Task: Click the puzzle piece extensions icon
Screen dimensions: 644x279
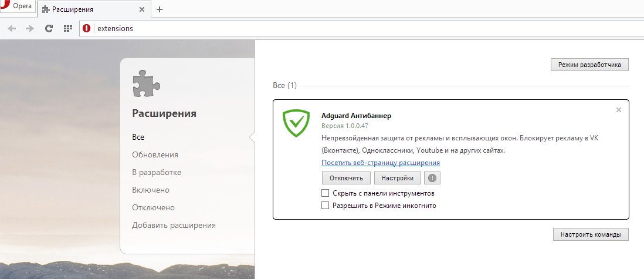Action: pyautogui.click(x=146, y=83)
